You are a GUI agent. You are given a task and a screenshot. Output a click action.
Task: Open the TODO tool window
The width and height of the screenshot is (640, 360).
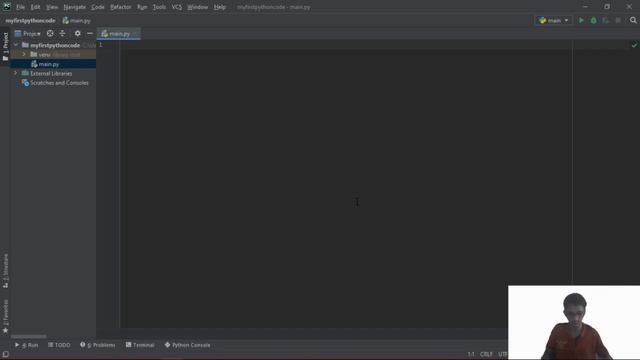pyautogui.click(x=59, y=345)
